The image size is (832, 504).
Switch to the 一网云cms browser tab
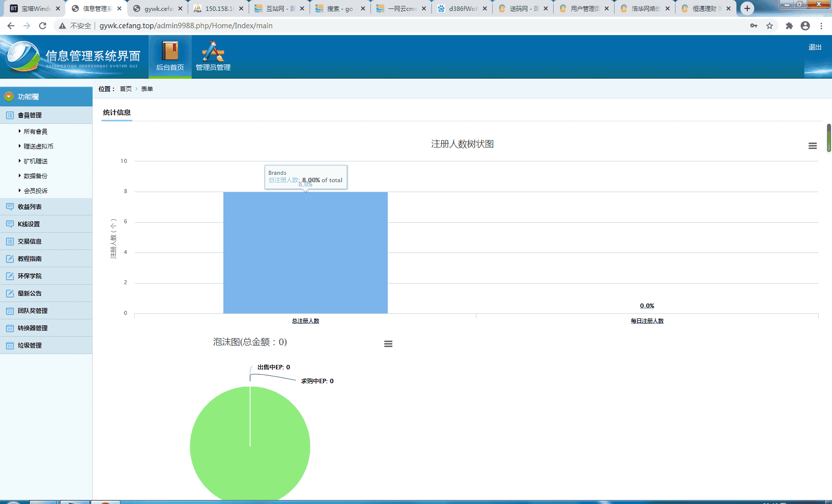[401, 8]
